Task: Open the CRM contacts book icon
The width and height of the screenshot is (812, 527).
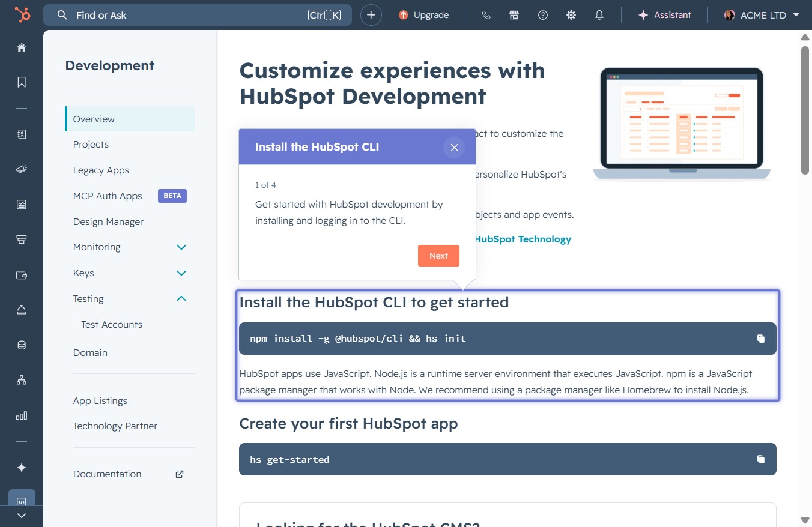Action: pos(22,134)
